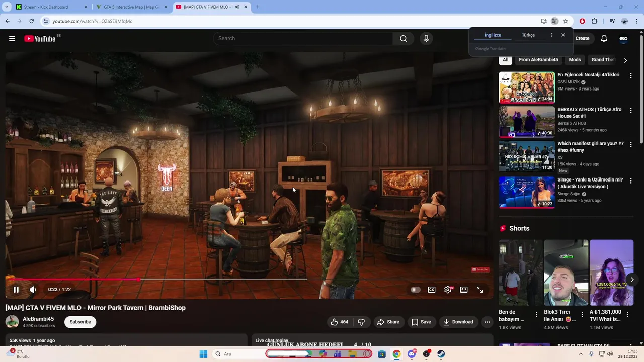Show more filter chips arrow
The width and height of the screenshot is (644, 362).
tap(625, 60)
